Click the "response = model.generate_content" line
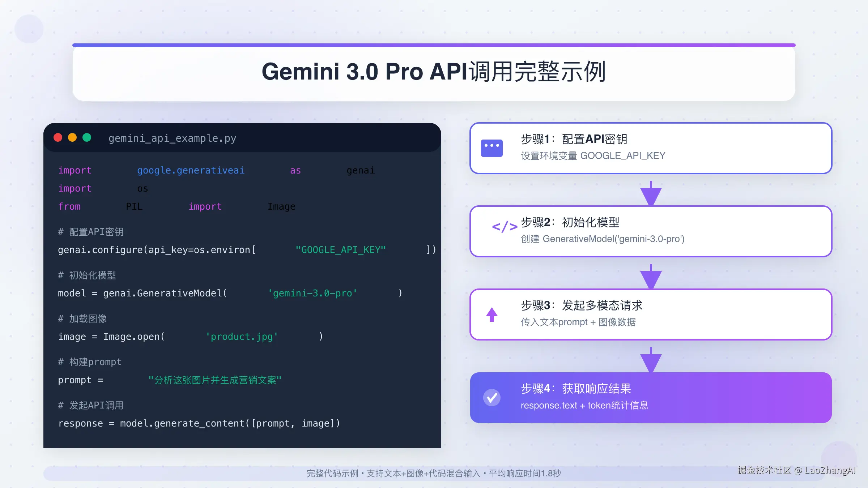The height and width of the screenshot is (488, 868). click(199, 423)
